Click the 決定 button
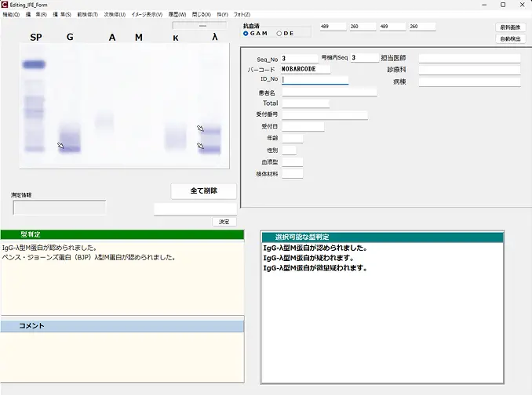This screenshot has height=395, width=532. [x=224, y=222]
